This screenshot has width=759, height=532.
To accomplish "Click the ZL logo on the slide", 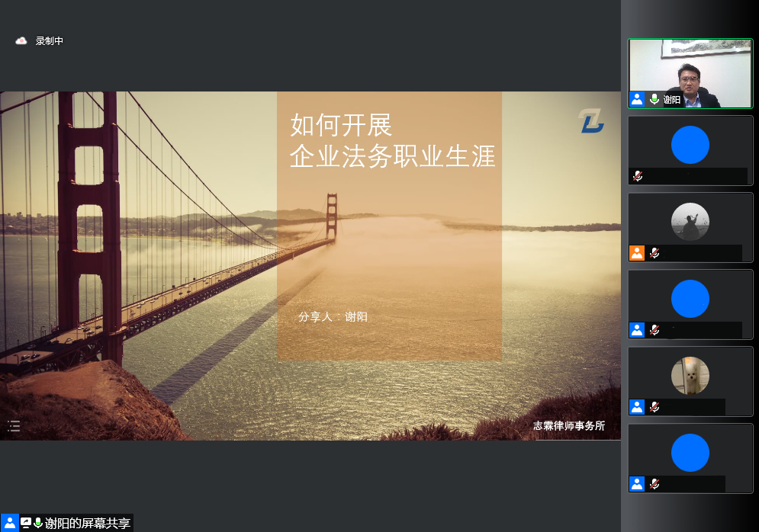I will click(x=590, y=121).
